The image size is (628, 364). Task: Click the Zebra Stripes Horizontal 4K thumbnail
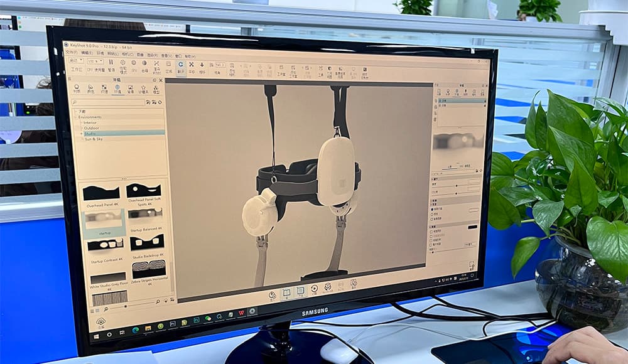coord(148,269)
